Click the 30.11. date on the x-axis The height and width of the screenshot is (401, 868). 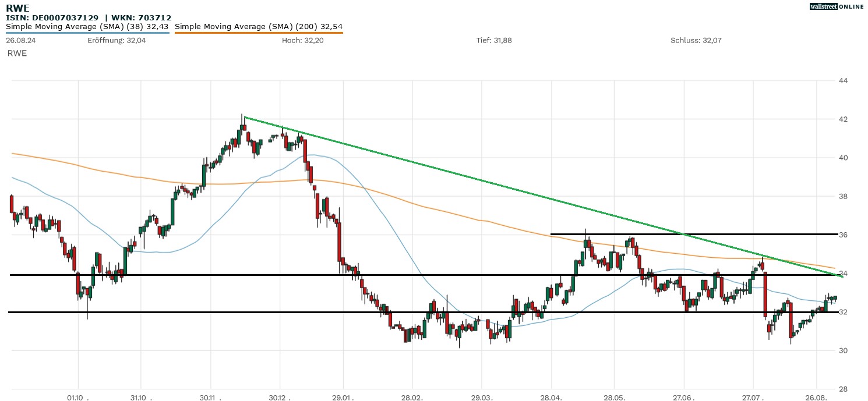coord(210,397)
